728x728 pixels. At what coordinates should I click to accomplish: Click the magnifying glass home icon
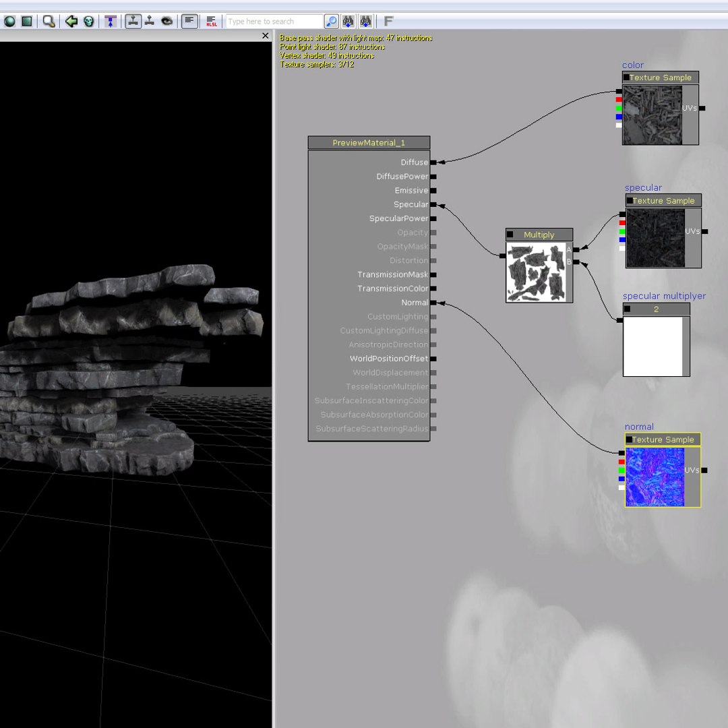point(49,22)
